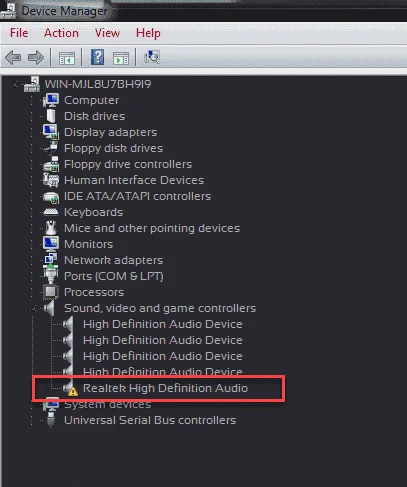Select the Computer category icon
The height and width of the screenshot is (487, 407).
click(x=51, y=100)
